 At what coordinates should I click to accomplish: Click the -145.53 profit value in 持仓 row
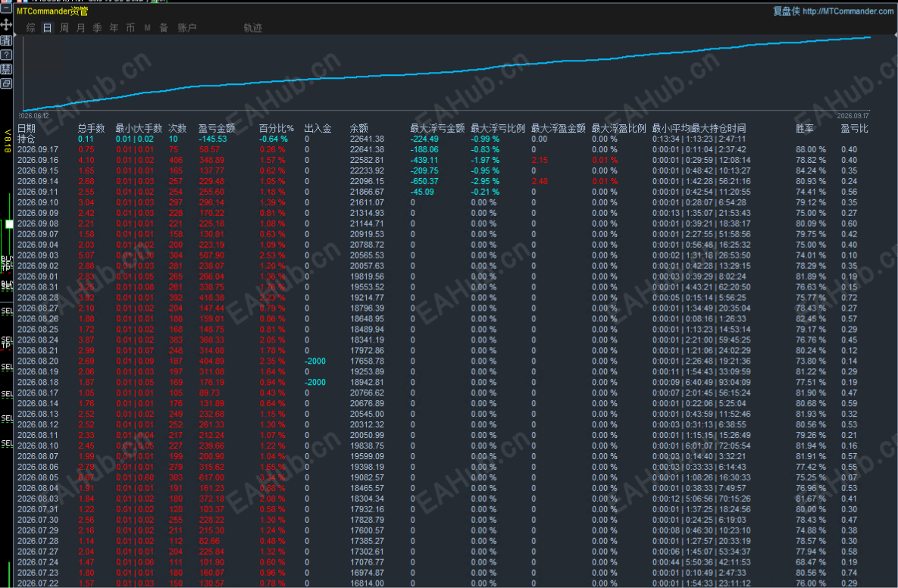pos(213,139)
